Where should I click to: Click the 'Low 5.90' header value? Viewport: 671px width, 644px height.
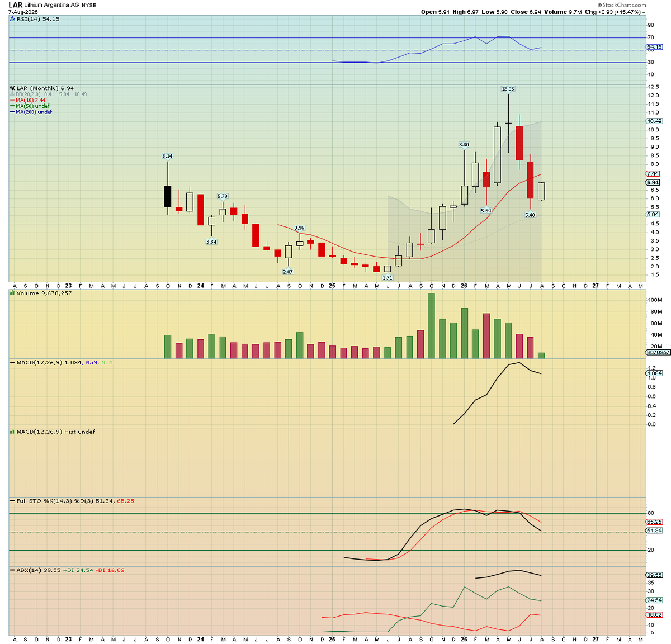click(494, 12)
